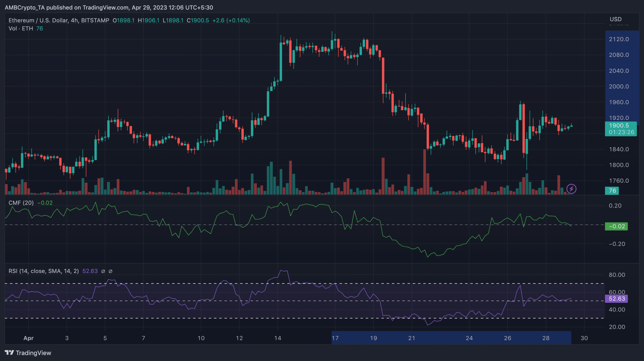The height and width of the screenshot is (361, 644).
Task: Click the 76 value in Vol legend
Action: tap(40, 28)
